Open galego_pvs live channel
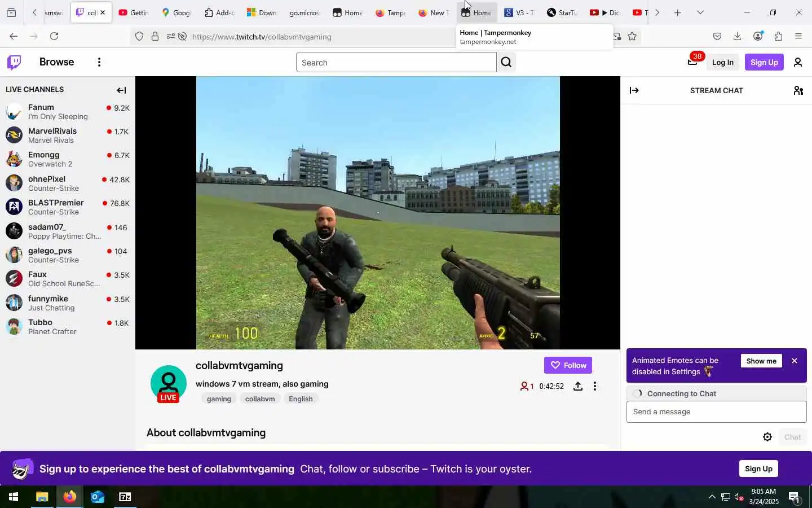Viewport: 812px width, 508px height. (68, 255)
